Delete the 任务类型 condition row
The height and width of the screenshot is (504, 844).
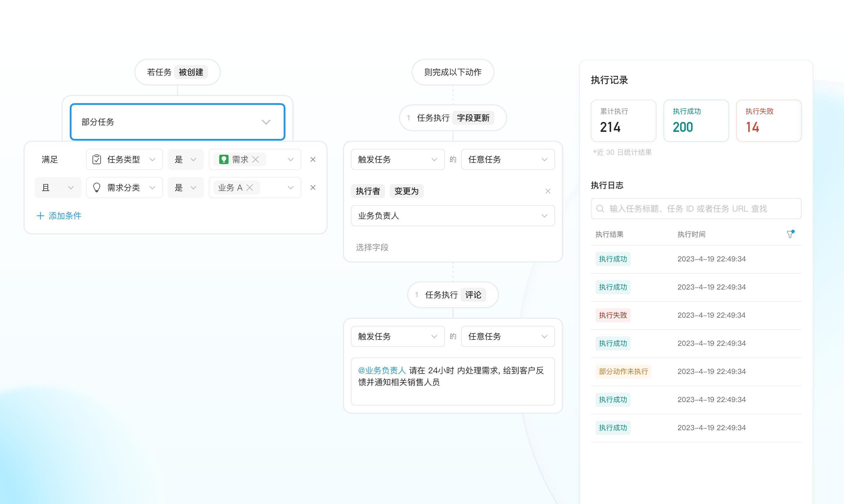point(313,159)
